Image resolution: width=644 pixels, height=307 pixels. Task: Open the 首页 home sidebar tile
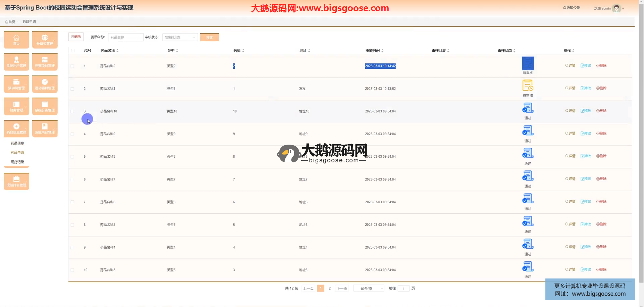click(x=16, y=40)
